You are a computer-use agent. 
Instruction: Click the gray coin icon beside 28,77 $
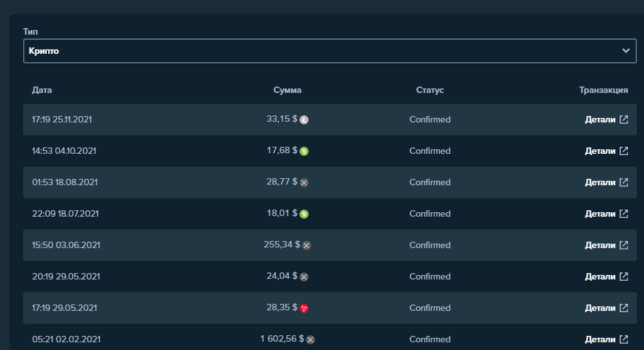pyautogui.click(x=304, y=183)
